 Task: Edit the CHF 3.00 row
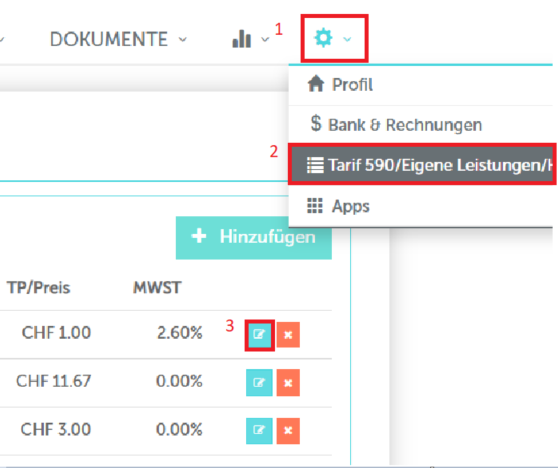point(259,431)
